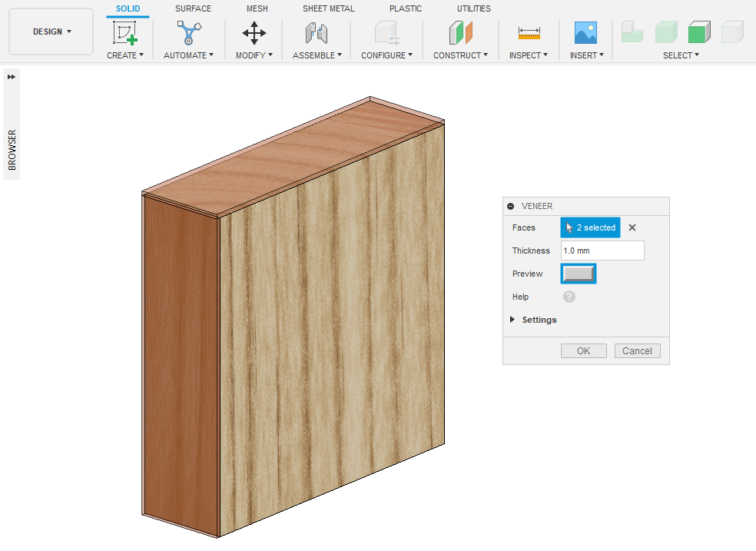
Task: Open the Sheet Metal tab
Action: point(329,8)
